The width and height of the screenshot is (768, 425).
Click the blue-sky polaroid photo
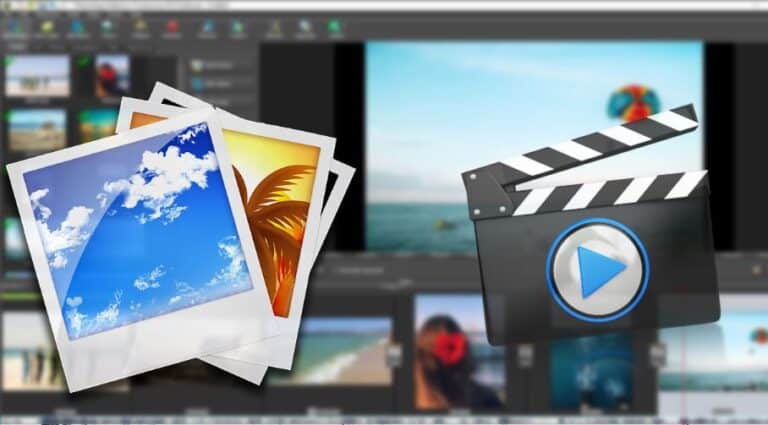coord(139,232)
